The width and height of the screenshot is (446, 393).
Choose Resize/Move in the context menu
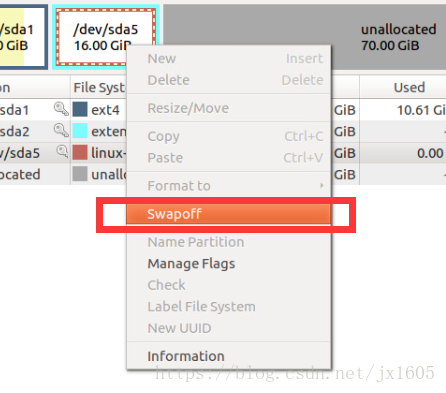click(x=229, y=108)
